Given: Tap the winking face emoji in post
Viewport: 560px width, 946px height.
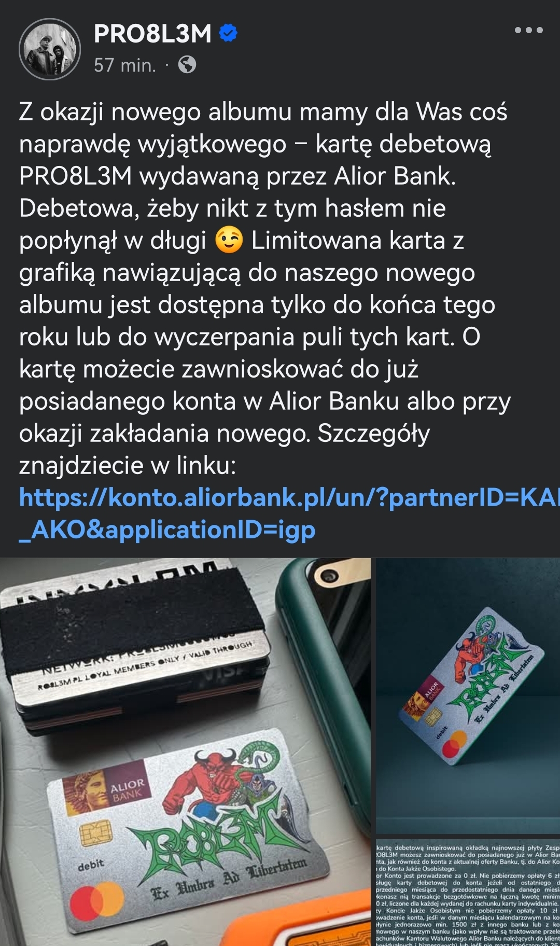Looking at the screenshot, I should point(229,241).
